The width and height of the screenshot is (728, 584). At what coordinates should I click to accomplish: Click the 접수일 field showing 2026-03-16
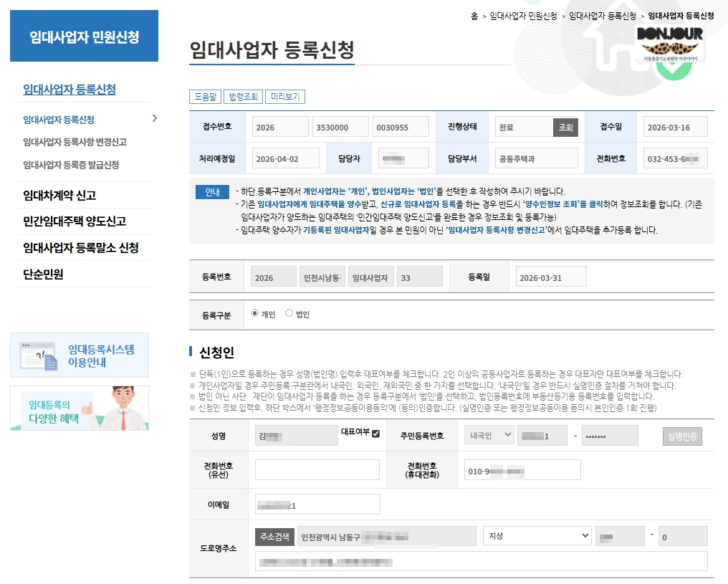point(676,127)
